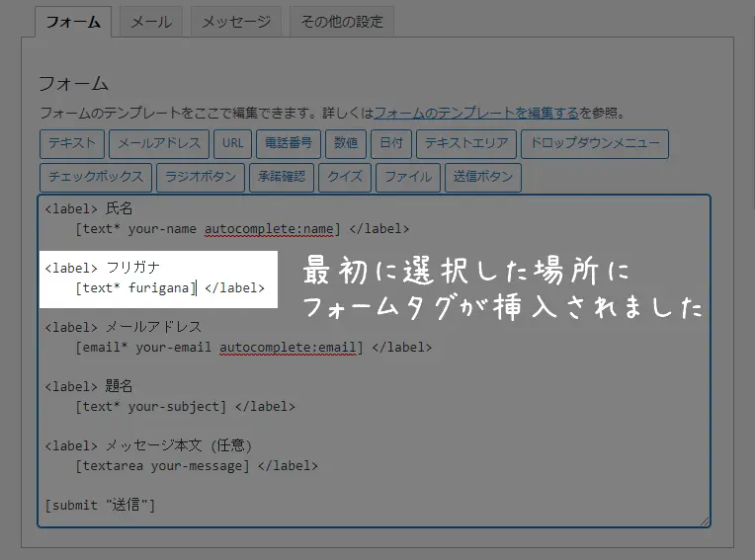Viewport: 755px width, 560px height.
Task: Insert a 送信ボタン form tag
Action: coord(483,177)
